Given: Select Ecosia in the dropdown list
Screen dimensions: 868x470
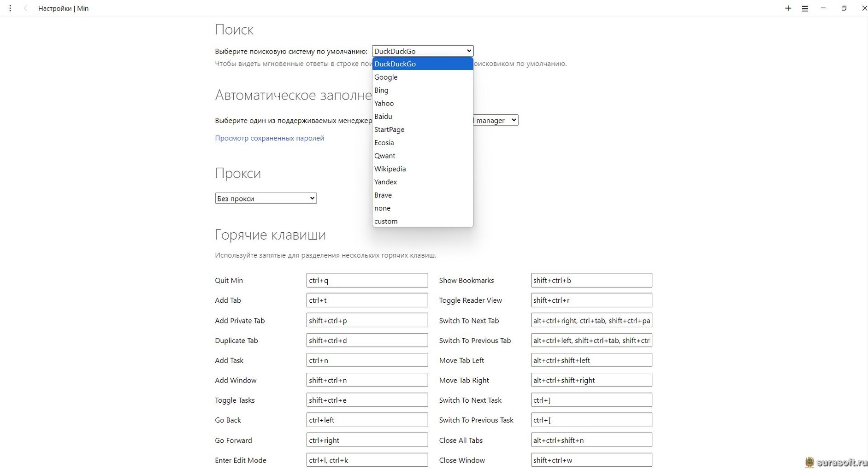Looking at the screenshot, I should click(423, 142).
